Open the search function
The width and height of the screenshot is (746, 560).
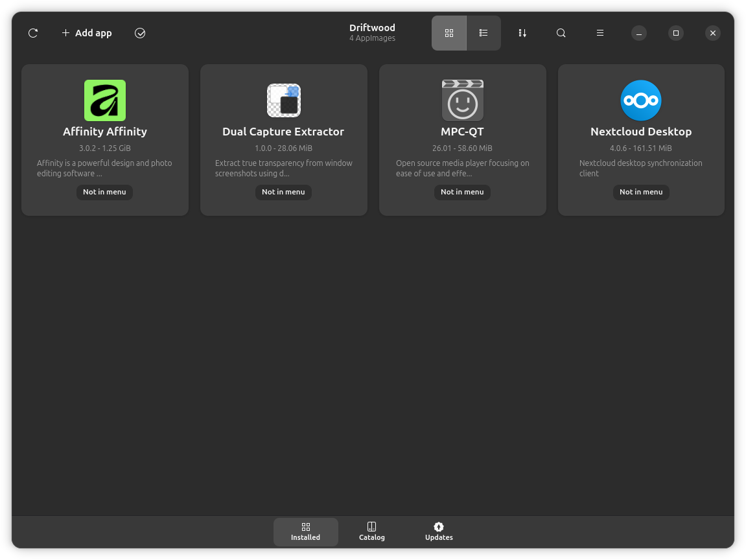click(561, 32)
